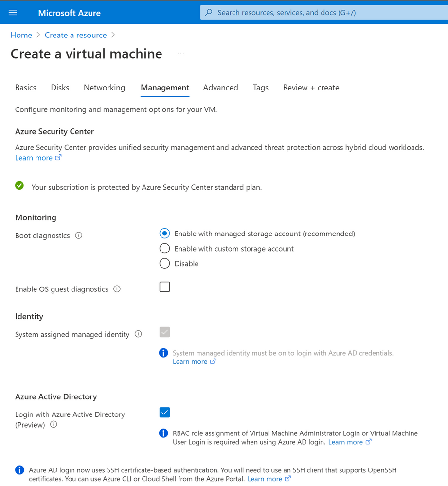Open the Learn more link about system managed identity

pyautogui.click(x=190, y=361)
